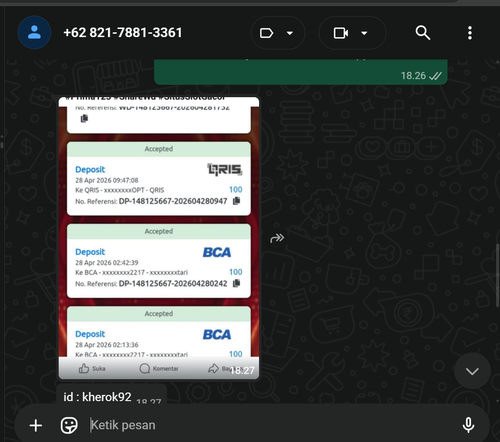
Task: Click copy icon beside DP-148125667-202604280242
Action: click(x=236, y=283)
